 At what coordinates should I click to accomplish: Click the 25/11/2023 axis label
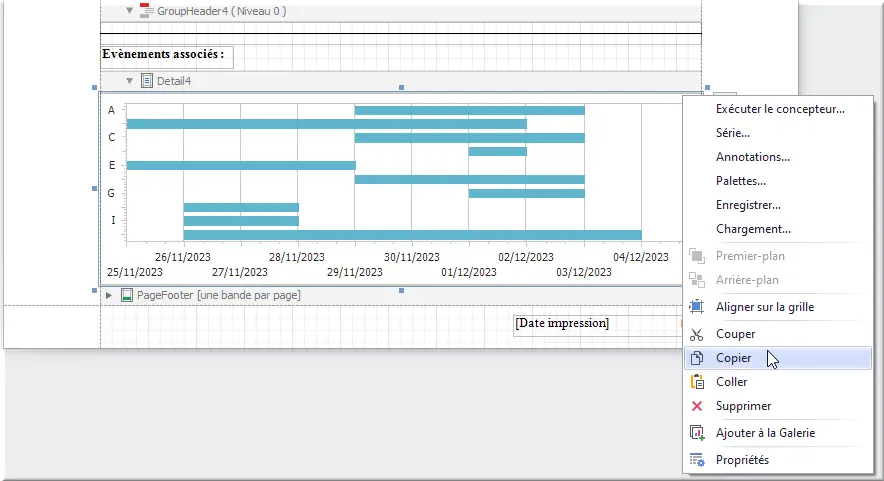pos(135,272)
